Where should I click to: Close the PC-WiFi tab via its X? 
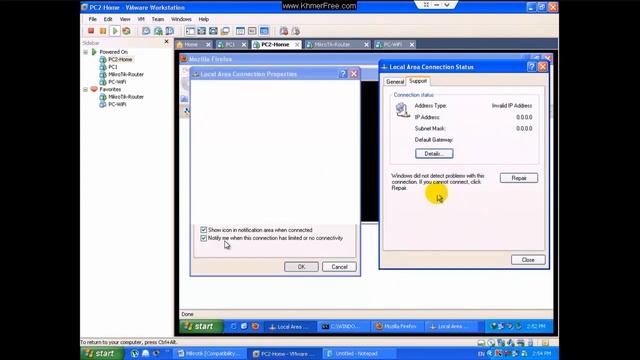coord(412,44)
